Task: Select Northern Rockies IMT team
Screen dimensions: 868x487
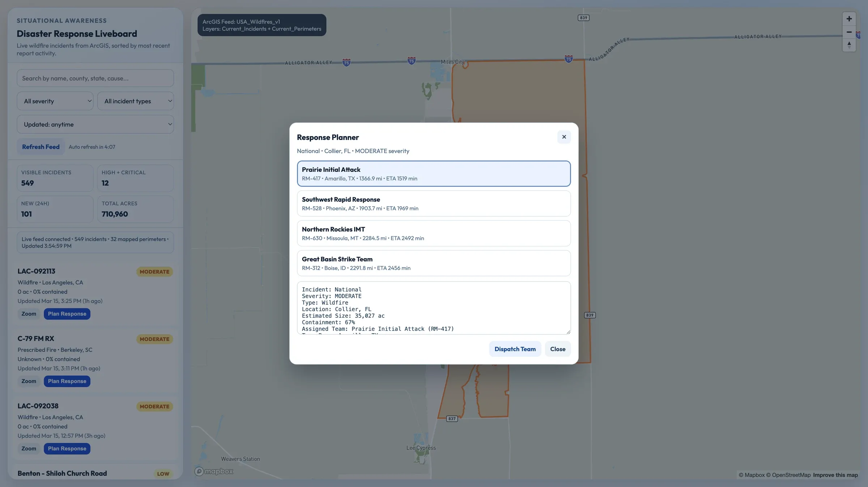Action: (x=434, y=233)
